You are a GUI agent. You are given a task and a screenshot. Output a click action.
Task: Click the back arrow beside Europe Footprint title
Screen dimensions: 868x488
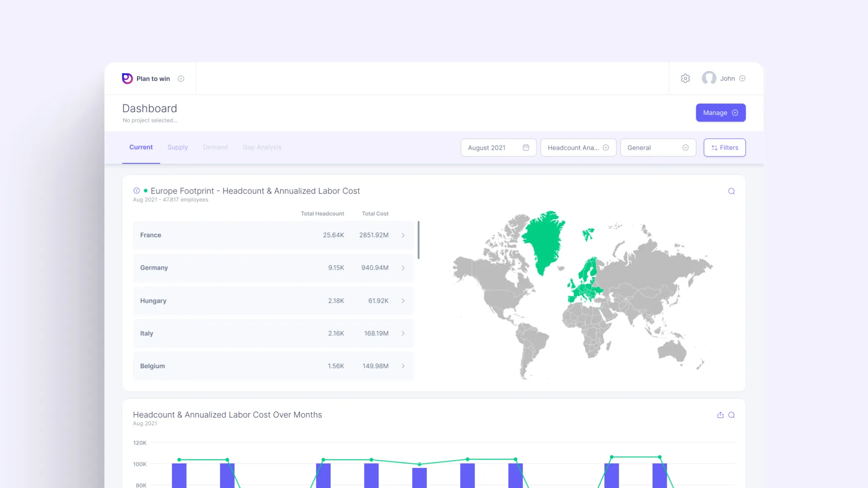[x=137, y=191]
